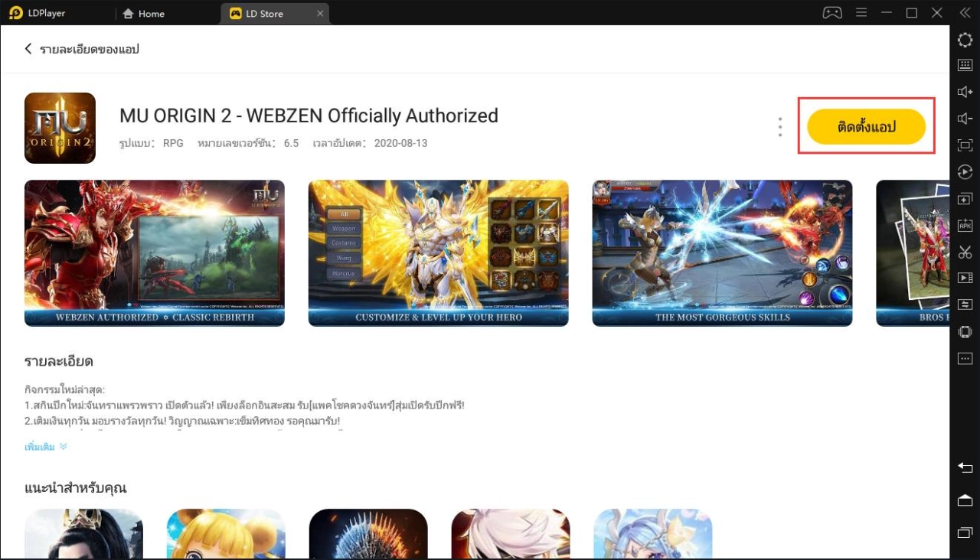Open LDPlayer settings via gear icon
This screenshot has height=560, width=980.
coord(965,40)
